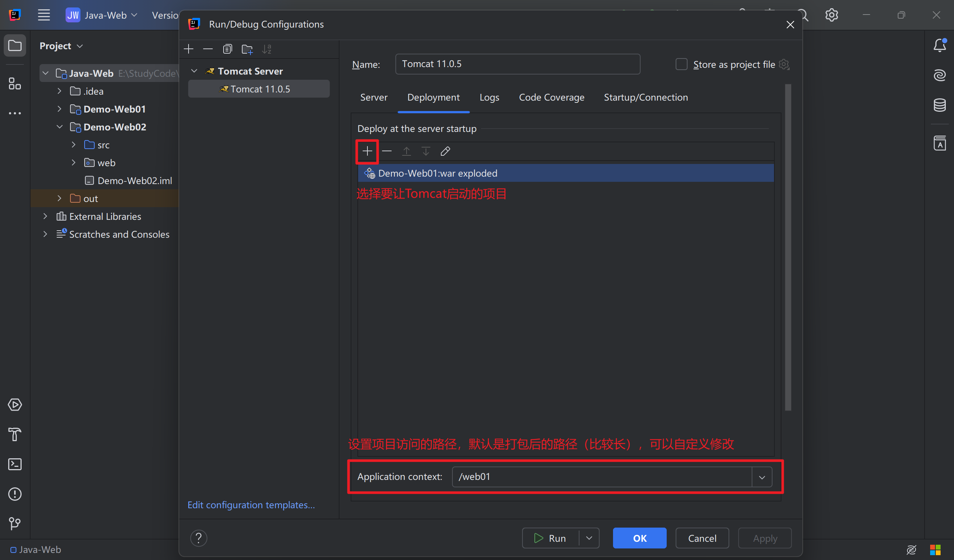Viewport: 954px width, 560px height.
Task: Click the Run button
Action: click(551, 538)
